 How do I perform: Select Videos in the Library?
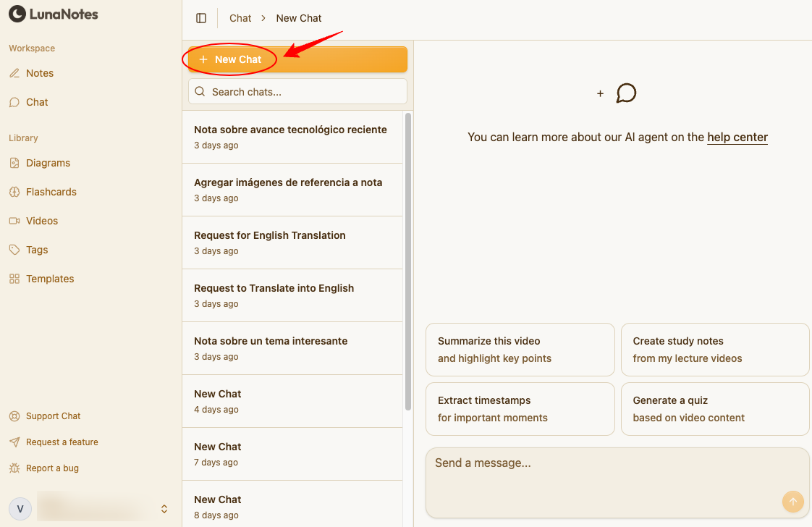pyautogui.click(x=42, y=221)
